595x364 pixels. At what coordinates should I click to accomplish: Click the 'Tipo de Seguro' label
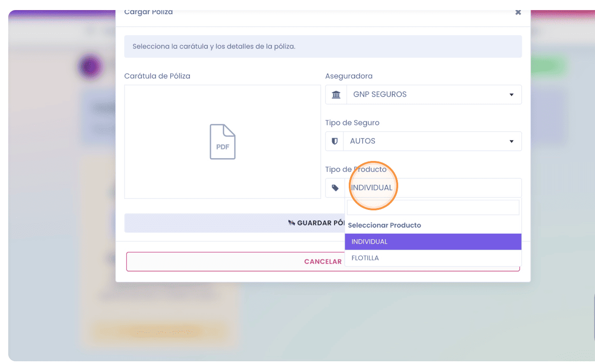click(x=352, y=123)
